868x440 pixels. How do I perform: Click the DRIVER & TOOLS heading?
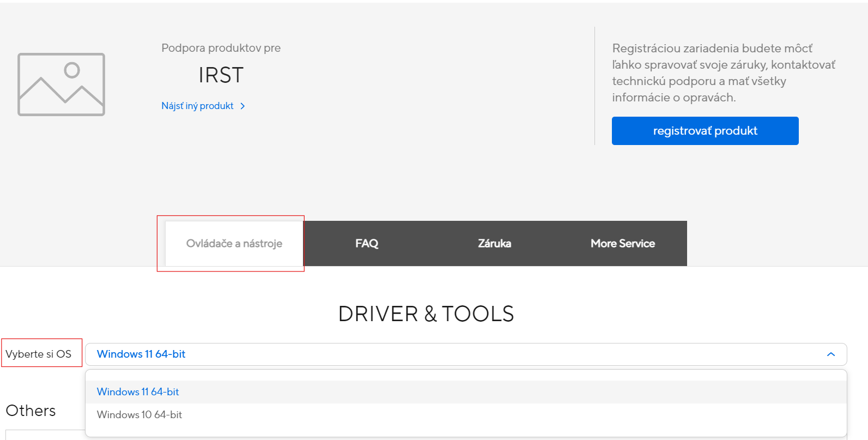click(x=426, y=314)
